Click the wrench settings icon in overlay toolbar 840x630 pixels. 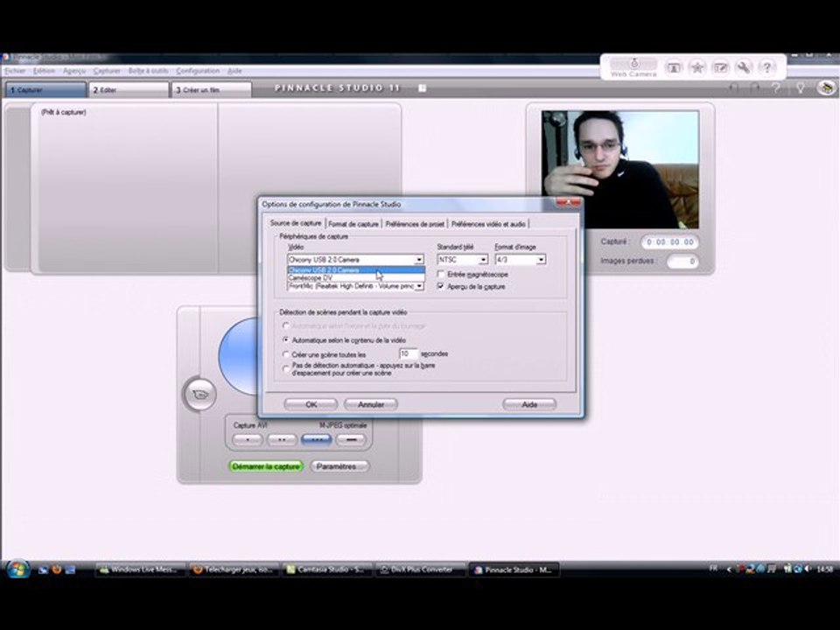[744, 67]
